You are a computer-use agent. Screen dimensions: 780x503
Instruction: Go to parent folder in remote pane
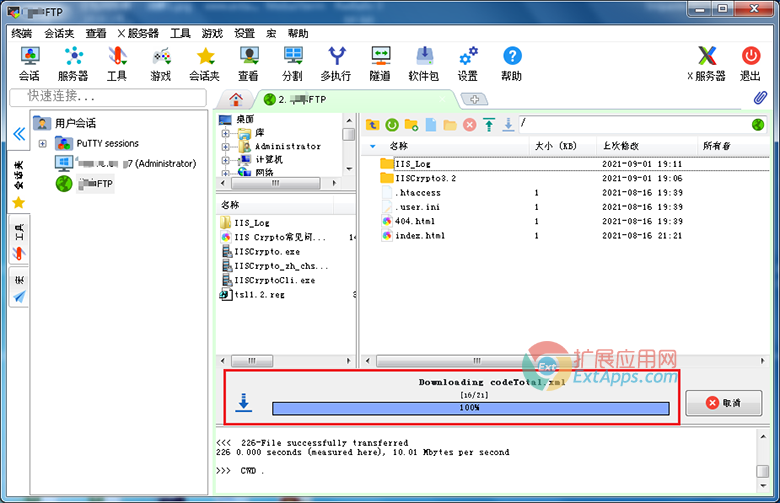coord(372,125)
